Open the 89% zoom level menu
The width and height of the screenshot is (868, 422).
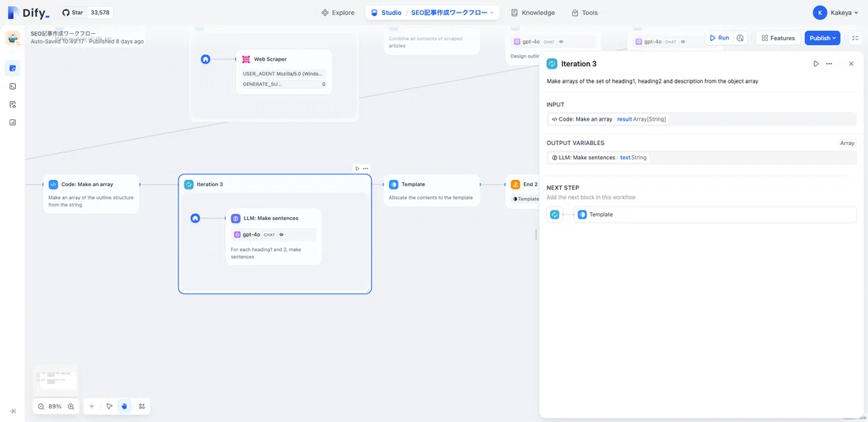(x=55, y=406)
